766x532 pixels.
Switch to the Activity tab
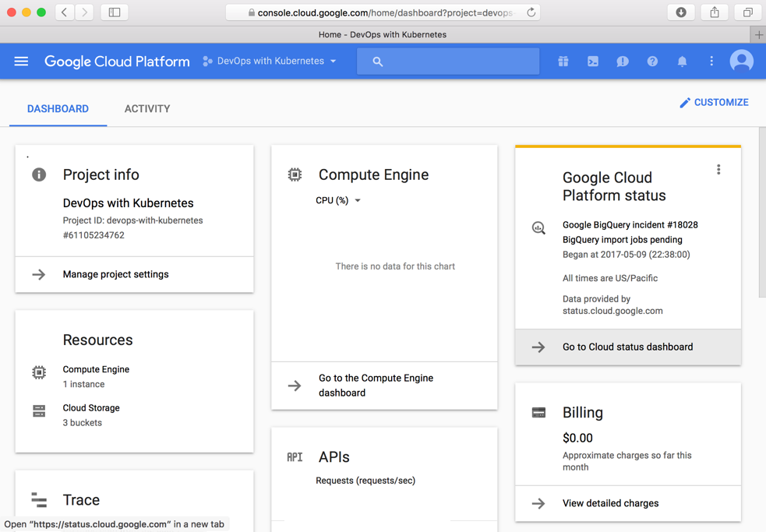click(147, 109)
